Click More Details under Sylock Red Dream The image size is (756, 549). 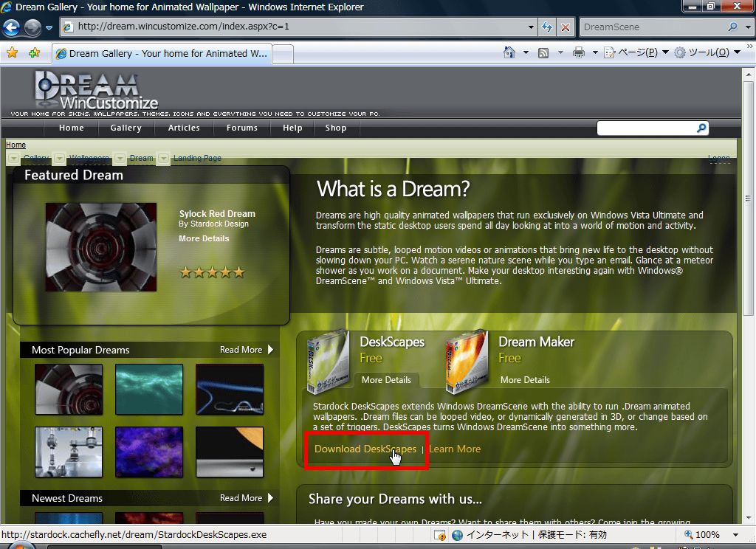pos(204,238)
